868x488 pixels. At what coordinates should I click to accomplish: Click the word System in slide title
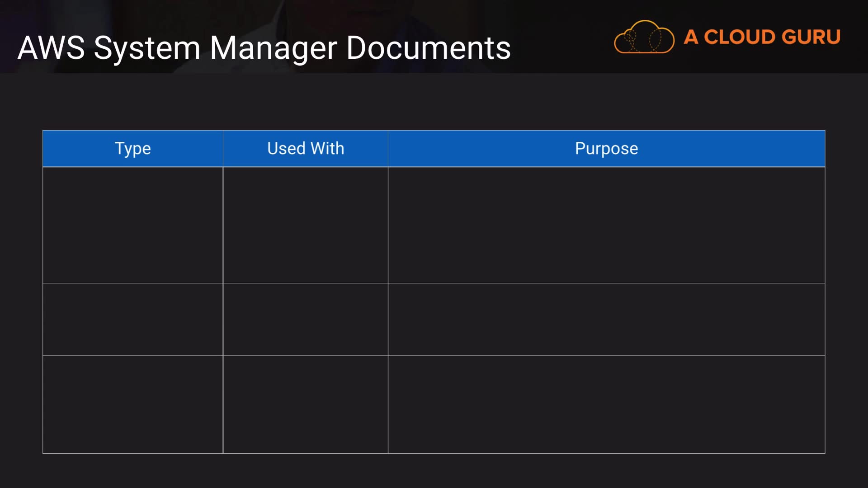coord(147,48)
